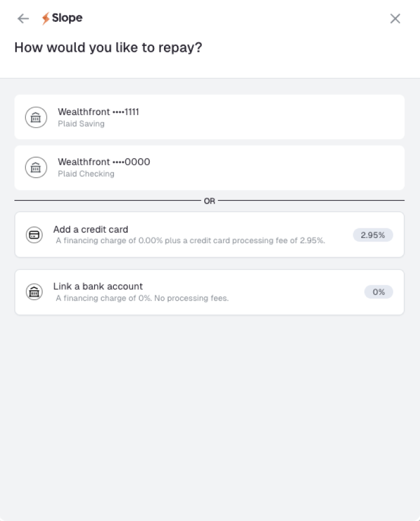Select the Wealthfront ••••1111 account
This screenshot has width=420, height=521.
[98, 112]
